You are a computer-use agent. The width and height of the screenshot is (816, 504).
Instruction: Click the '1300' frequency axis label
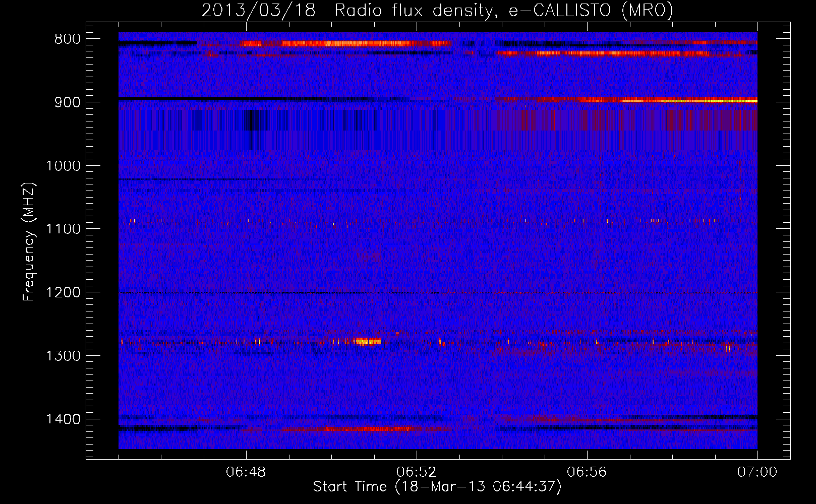click(63, 356)
